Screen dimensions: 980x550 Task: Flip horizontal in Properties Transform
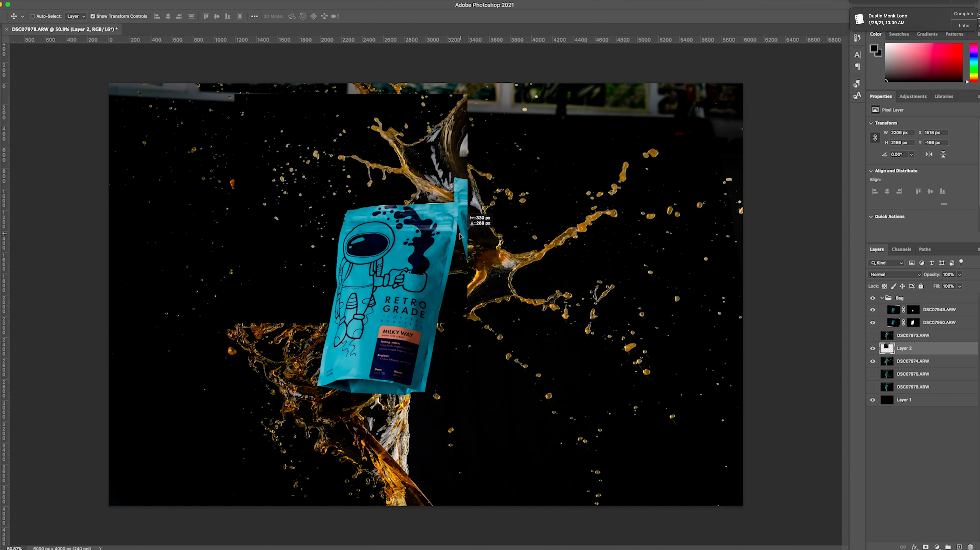(929, 154)
